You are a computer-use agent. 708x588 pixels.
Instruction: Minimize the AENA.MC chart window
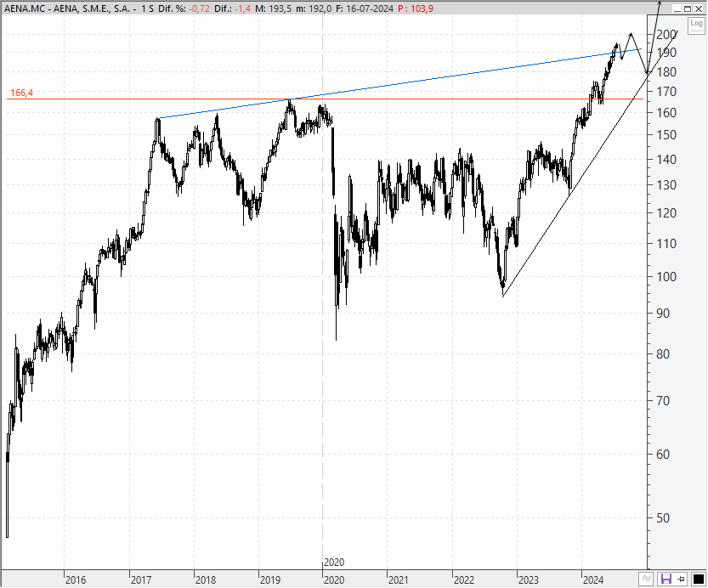coord(677,8)
